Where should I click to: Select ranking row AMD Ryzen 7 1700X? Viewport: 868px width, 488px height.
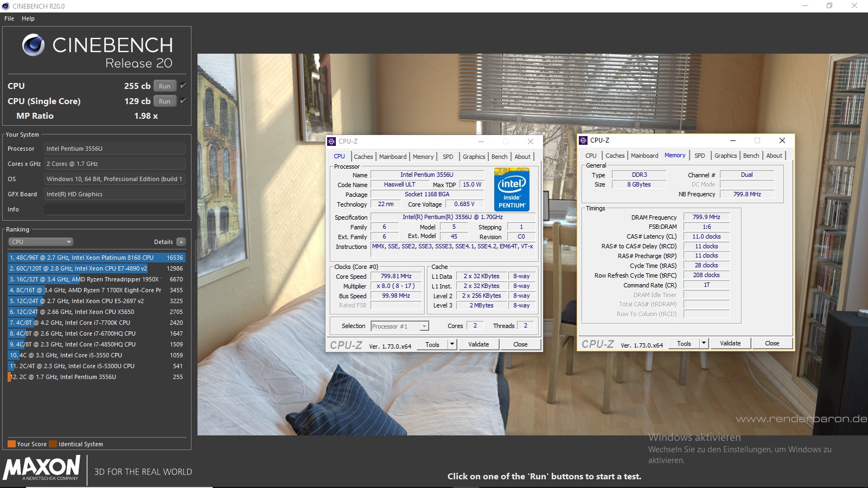coord(97,290)
